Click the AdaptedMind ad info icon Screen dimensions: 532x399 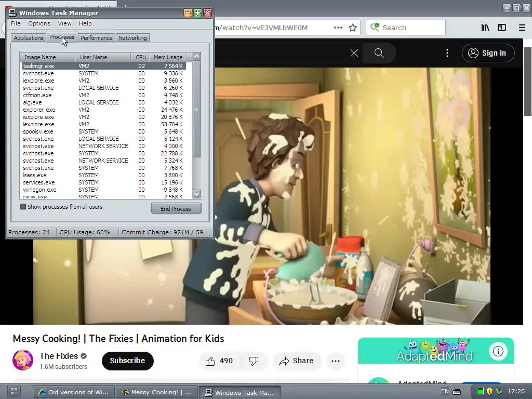(x=498, y=351)
